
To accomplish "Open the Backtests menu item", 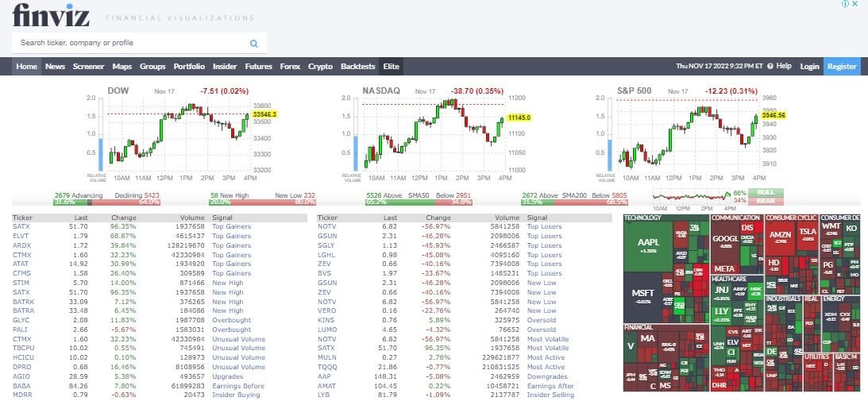I will point(357,67).
